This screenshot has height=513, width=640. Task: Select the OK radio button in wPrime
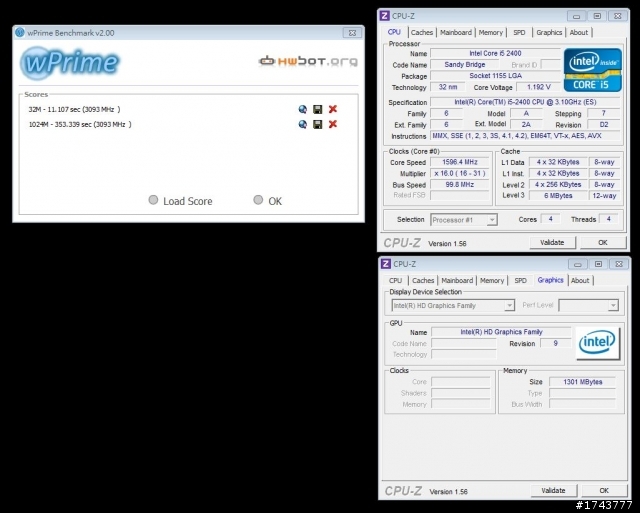click(x=258, y=200)
